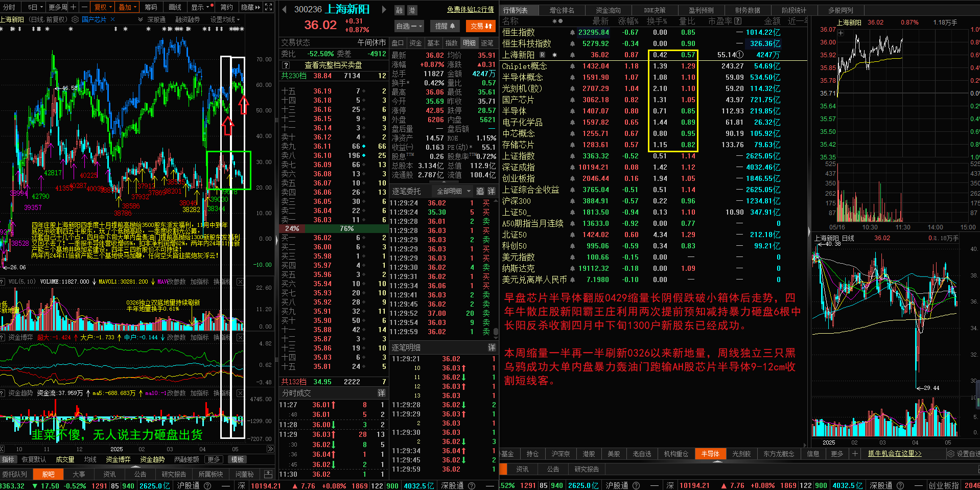Image resolution: width=980 pixels, height=490 pixels.
Task: Toggle the 深股通 chart overlay
Action: tap(156, 19)
